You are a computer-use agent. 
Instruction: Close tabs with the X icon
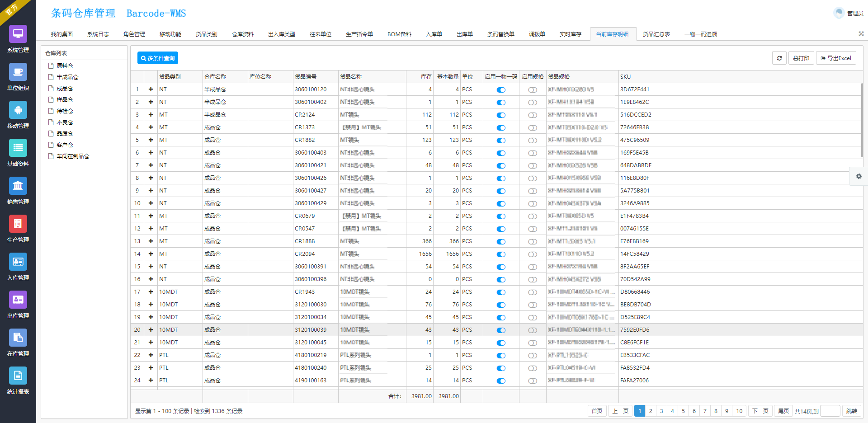click(x=861, y=34)
